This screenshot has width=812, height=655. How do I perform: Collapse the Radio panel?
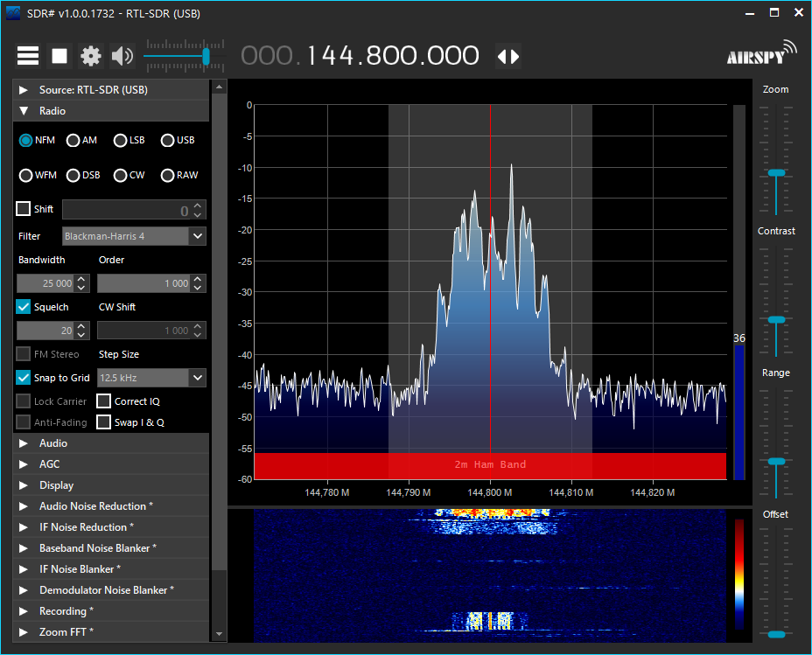[x=111, y=111]
